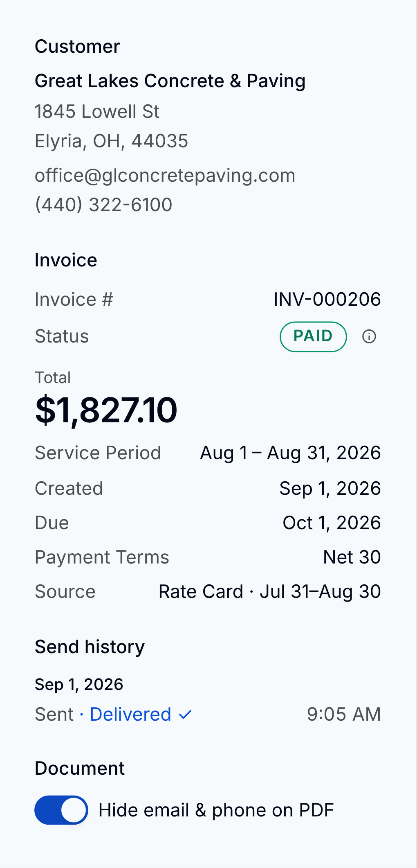Click the customer name Great Lakes Concrete & Paving
Image resolution: width=417 pixels, height=868 pixels.
(x=170, y=81)
